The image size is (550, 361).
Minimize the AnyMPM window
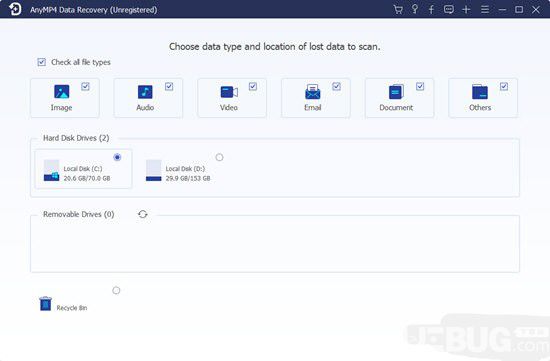coord(502,9)
